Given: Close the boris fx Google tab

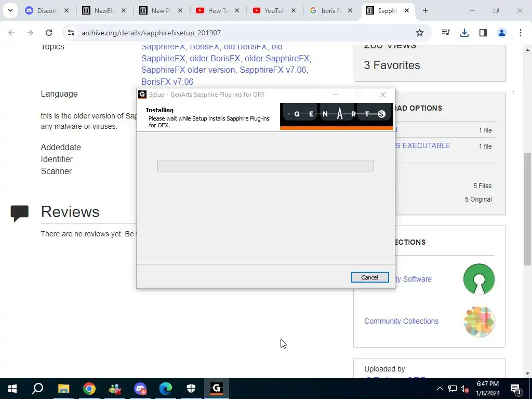Looking at the screenshot, I should click(x=350, y=10).
